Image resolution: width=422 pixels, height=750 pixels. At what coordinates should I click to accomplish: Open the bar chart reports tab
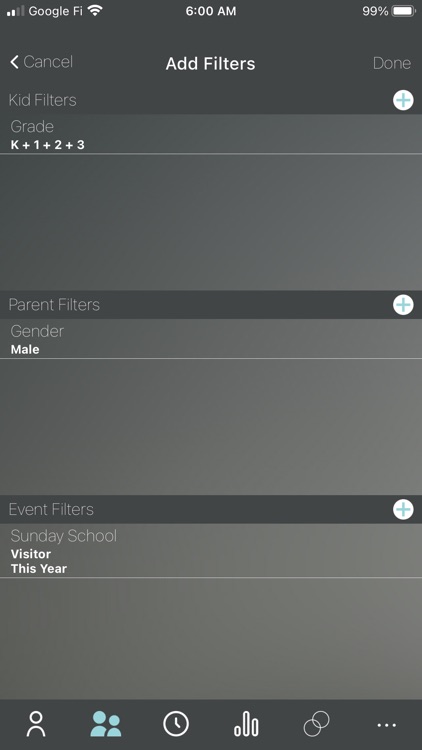(246, 724)
